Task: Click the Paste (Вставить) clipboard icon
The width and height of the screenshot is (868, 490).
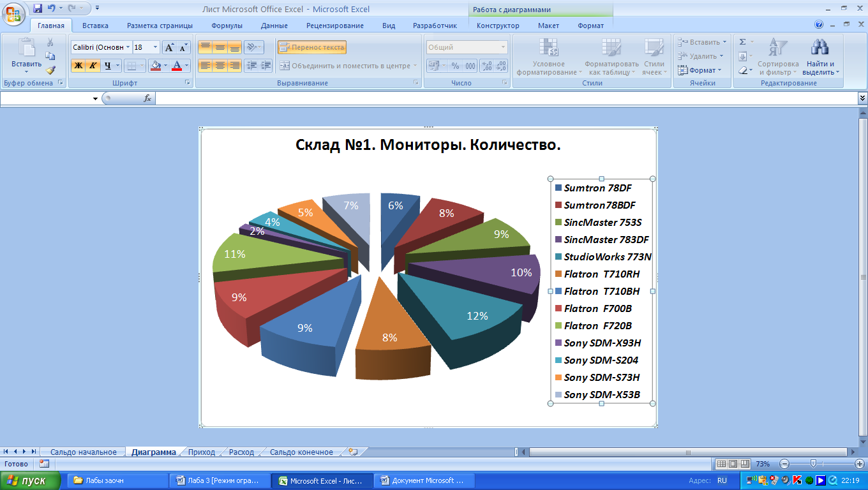Action: 26,48
